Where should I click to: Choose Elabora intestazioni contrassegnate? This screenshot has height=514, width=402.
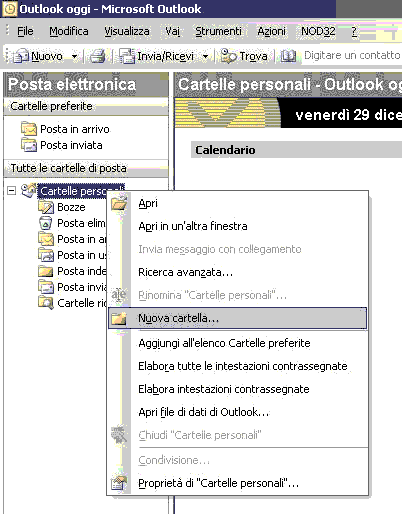(238, 389)
